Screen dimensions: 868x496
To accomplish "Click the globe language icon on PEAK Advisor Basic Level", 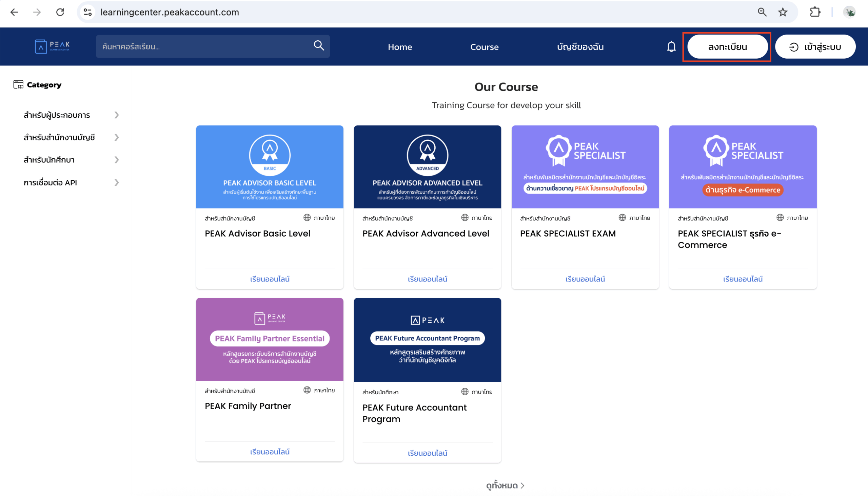I will 307,217.
